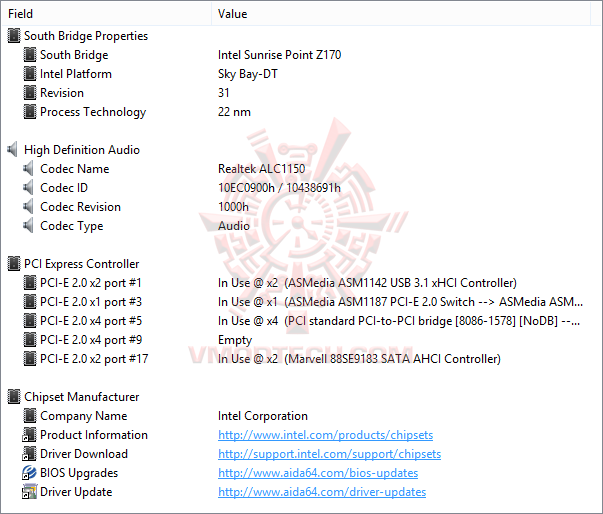Viewport: 603px width, 514px height.
Task: Select the South Bridge Properties group row
Action: [x=86, y=36]
